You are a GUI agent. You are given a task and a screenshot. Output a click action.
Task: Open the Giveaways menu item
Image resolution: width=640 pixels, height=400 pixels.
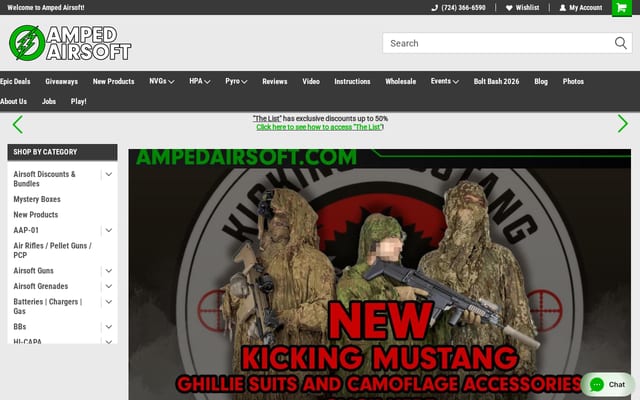62,81
